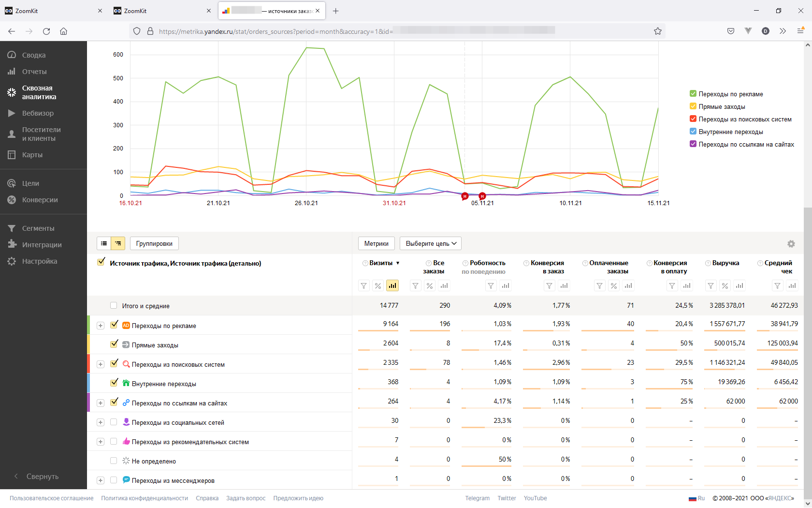Select the tree list view icon
812x508 pixels.
[x=118, y=243]
